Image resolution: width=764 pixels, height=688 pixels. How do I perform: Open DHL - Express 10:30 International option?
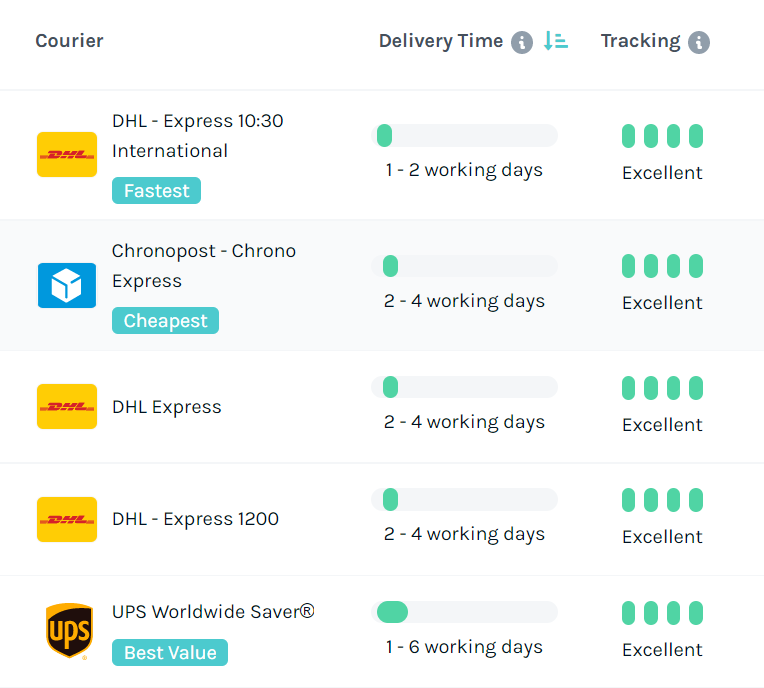[x=197, y=136]
